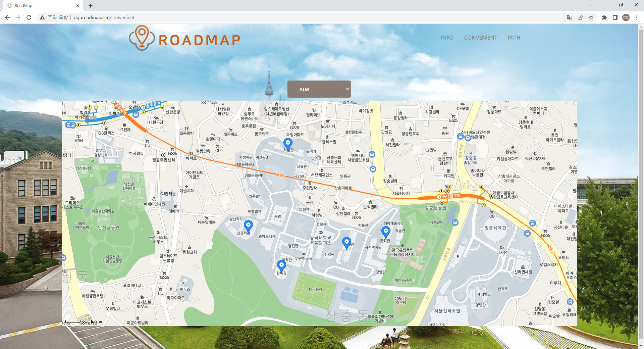Select the marker near 정각원
The height and width of the screenshot is (349, 644).
tap(347, 242)
